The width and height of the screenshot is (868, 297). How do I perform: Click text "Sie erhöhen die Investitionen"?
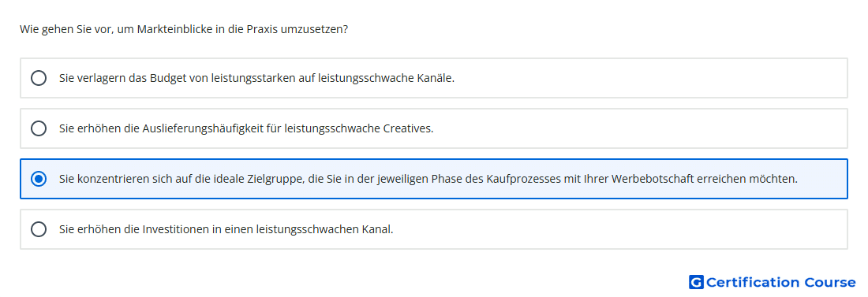click(x=125, y=229)
